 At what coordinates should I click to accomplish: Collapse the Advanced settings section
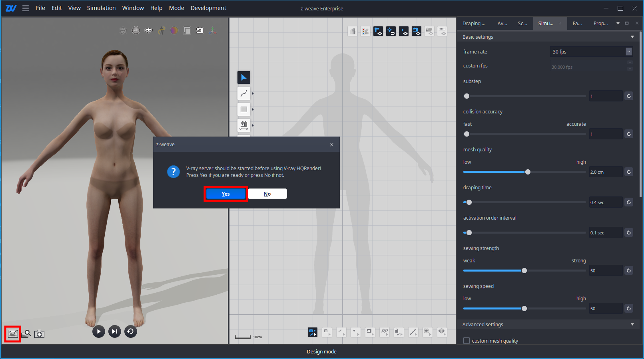632,324
